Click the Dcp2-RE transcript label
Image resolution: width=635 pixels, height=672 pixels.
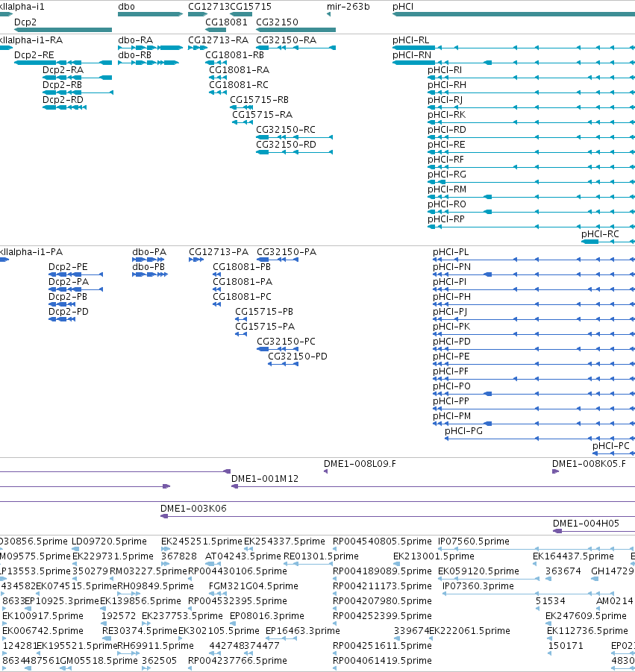click(x=34, y=55)
